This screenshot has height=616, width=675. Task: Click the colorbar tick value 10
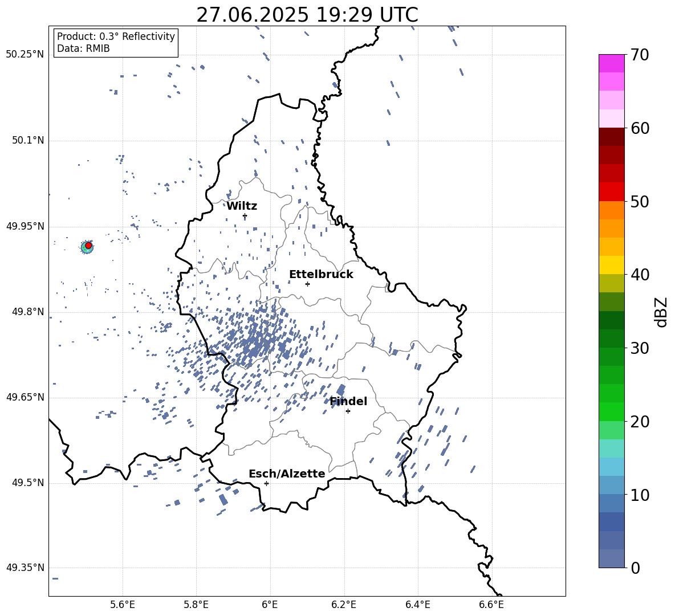click(640, 495)
